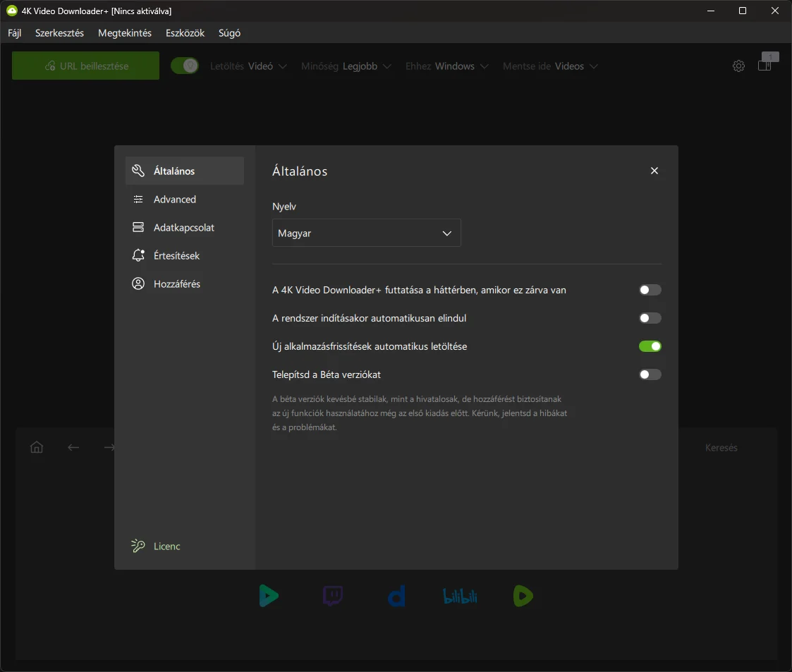Enable automatic start on system launch
Image resolution: width=792 pixels, height=672 pixels.
point(650,318)
